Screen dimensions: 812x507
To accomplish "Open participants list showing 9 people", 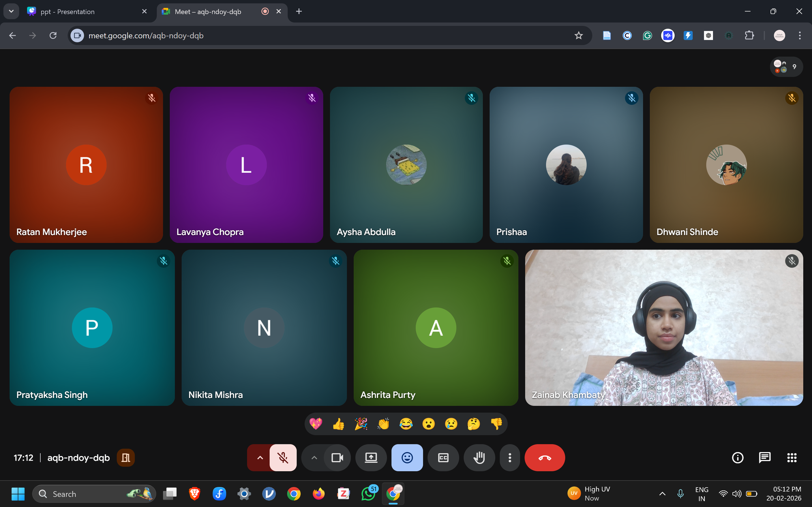I will [x=786, y=67].
